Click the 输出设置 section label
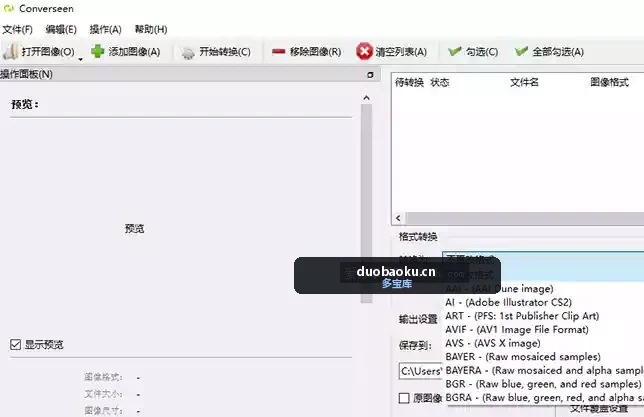Screen dimensions: 644x417 pos(418,319)
